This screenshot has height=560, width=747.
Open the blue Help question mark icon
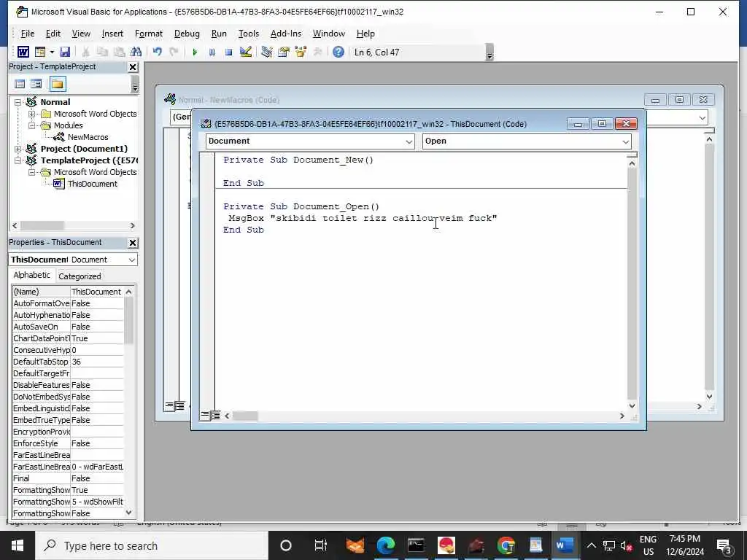338,52
